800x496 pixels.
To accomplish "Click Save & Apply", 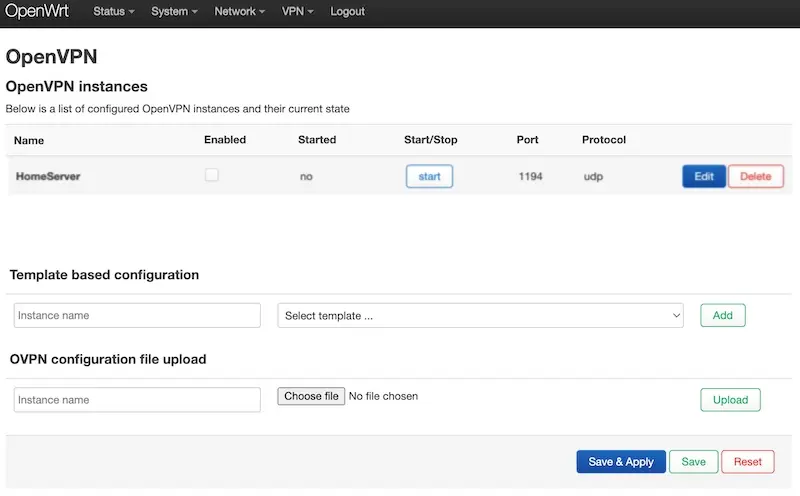I will 621,461.
